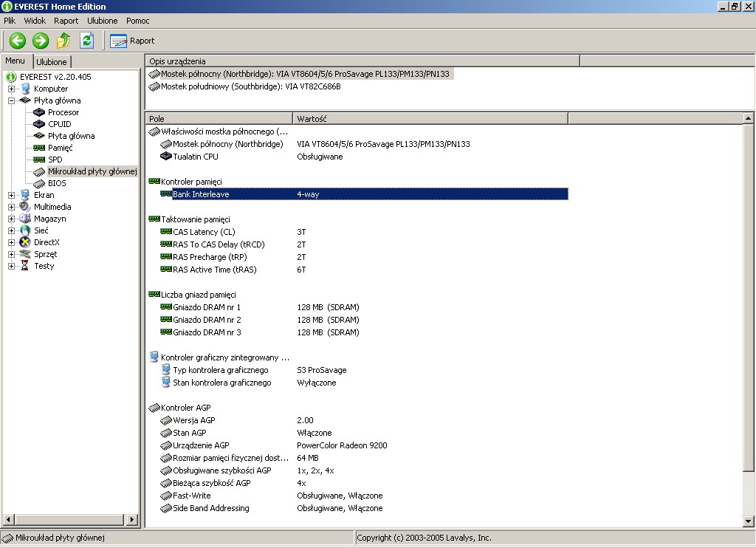The width and height of the screenshot is (756, 548).
Task: Select the Testy hourglass icon
Action: pyautogui.click(x=24, y=266)
